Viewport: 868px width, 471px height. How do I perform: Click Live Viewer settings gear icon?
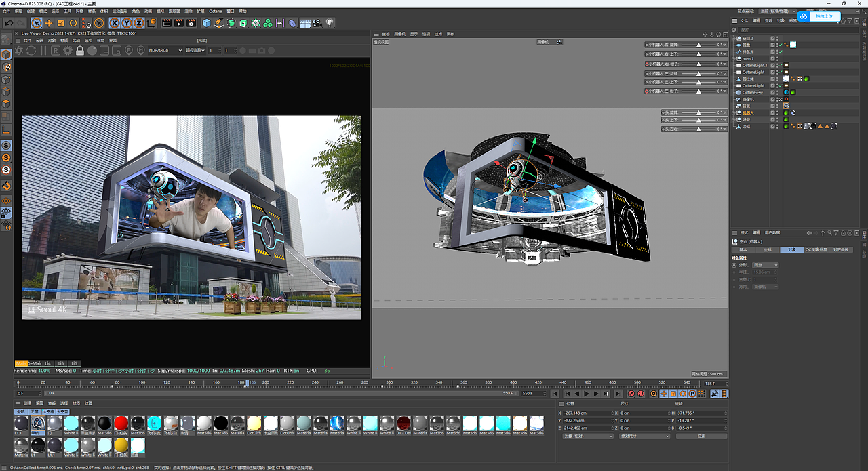click(x=68, y=50)
